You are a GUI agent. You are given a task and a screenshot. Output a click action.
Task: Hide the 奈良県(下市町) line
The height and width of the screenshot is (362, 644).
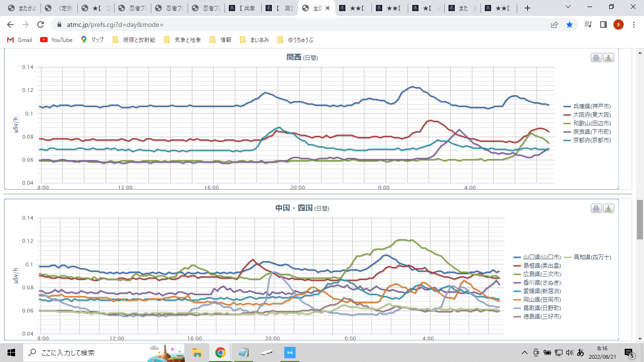(587, 132)
